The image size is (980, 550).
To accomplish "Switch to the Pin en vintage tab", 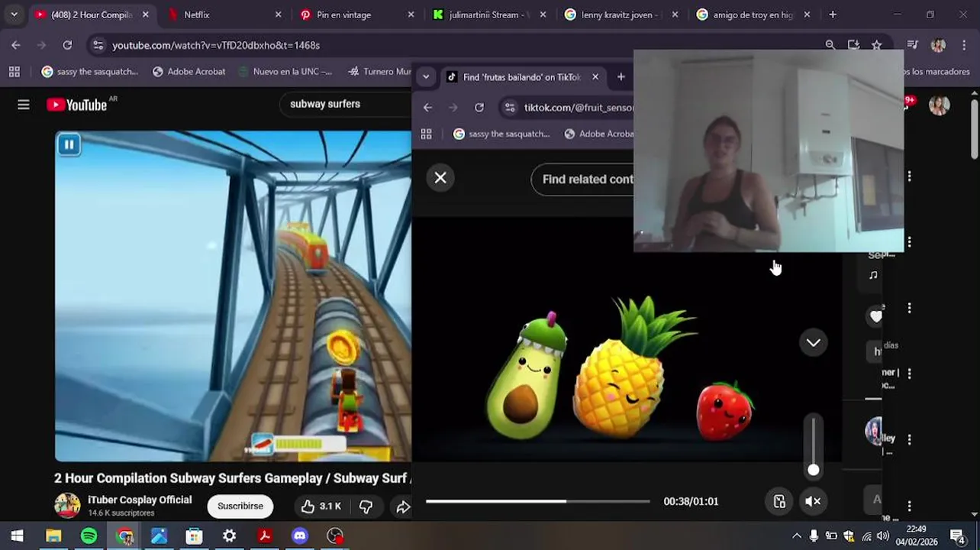I will pos(356,15).
